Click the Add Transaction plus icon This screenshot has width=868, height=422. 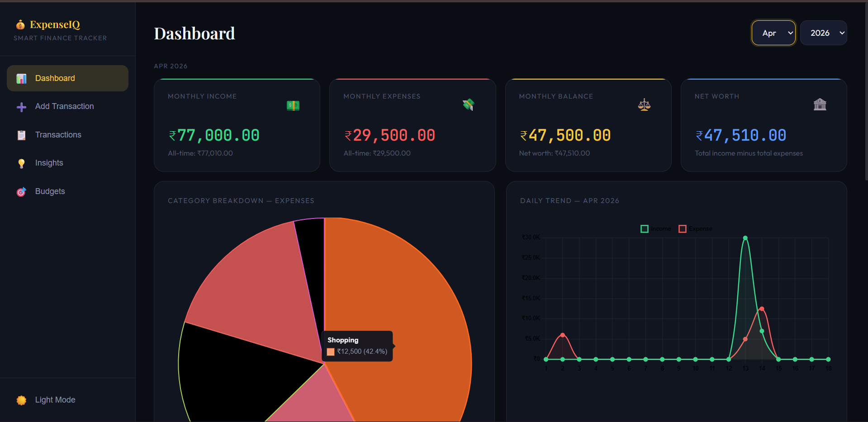click(x=21, y=107)
